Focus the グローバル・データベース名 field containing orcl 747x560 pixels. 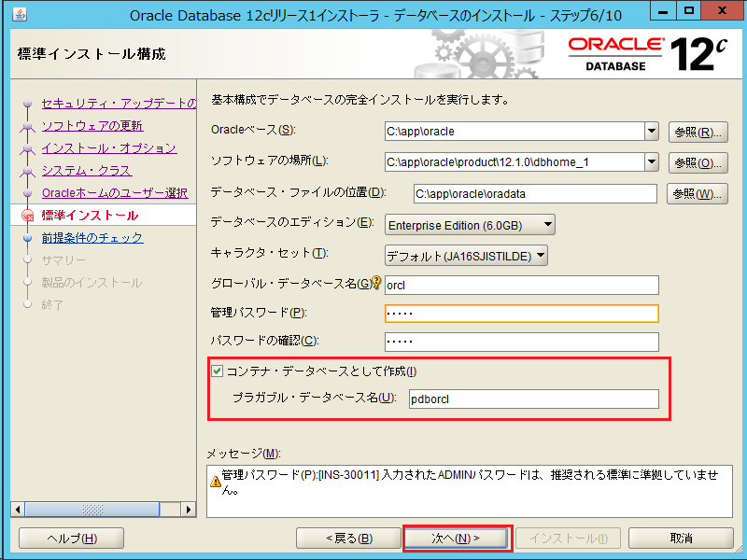pyautogui.click(x=522, y=286)
